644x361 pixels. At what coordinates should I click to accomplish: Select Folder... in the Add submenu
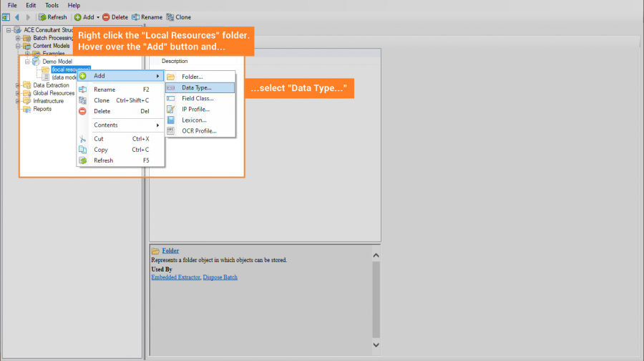(x=200, y=77)
